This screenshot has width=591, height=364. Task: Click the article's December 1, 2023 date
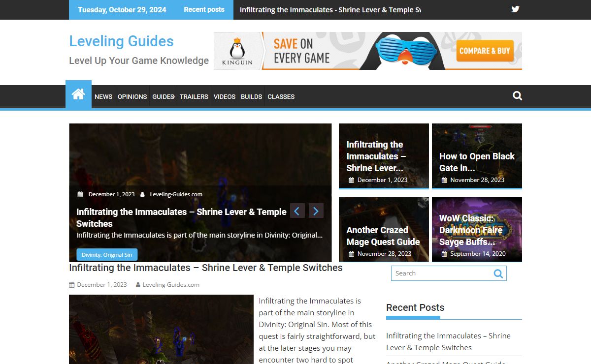coord(102,285)
